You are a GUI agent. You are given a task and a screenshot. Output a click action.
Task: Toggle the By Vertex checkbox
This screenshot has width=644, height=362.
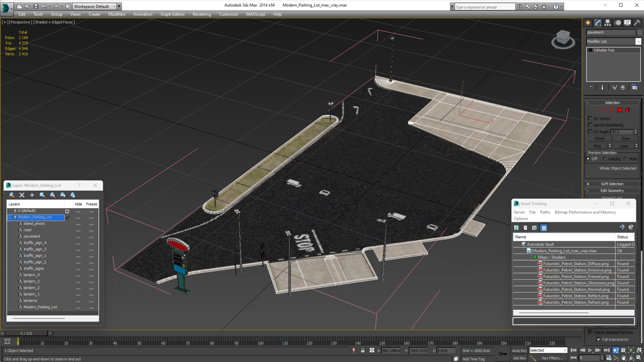pos(591,118)
